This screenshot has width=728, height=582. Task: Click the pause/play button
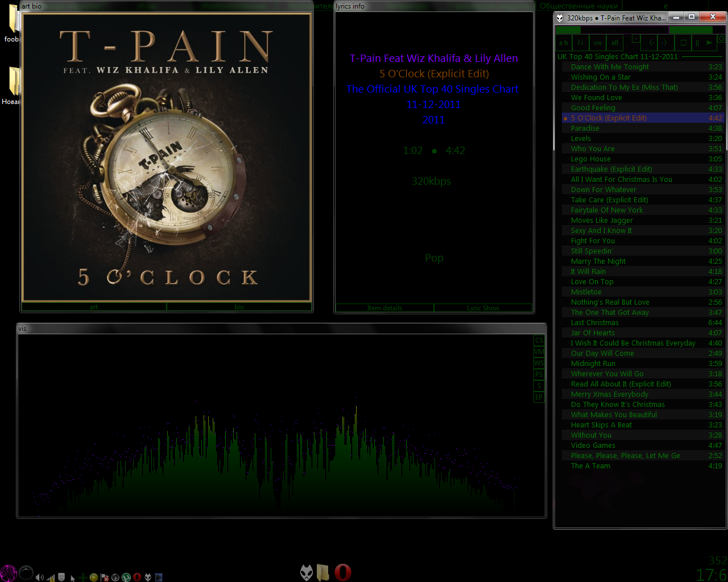click(x=704, y=43)
